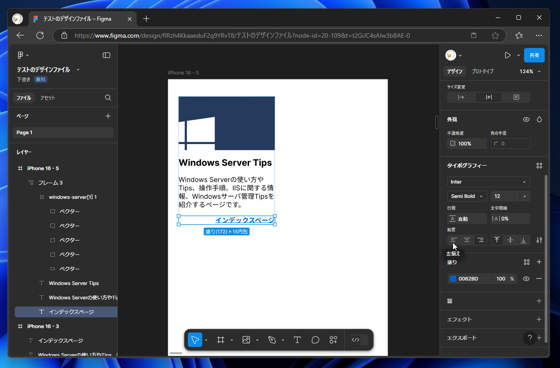Align text center horizontally
This screenshot has width=560, height=368.
tap(467, 240)
